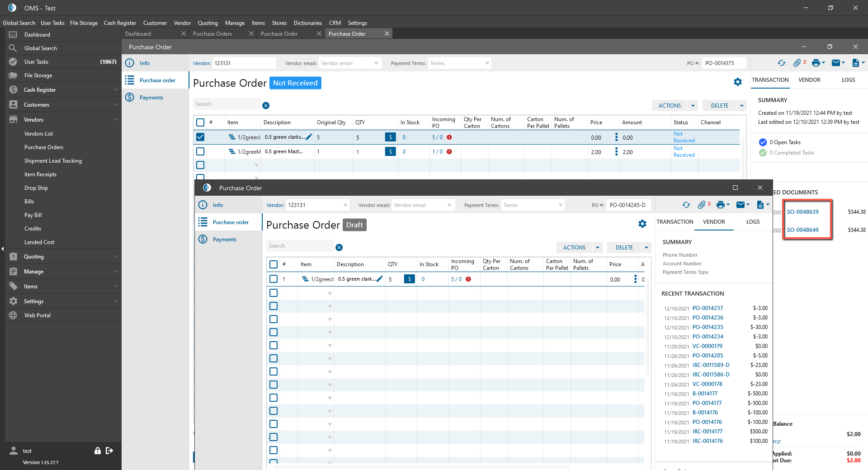Click the Search field in the Draft purchase order
This screenshot has height=470, width=868.
point(300,246)
